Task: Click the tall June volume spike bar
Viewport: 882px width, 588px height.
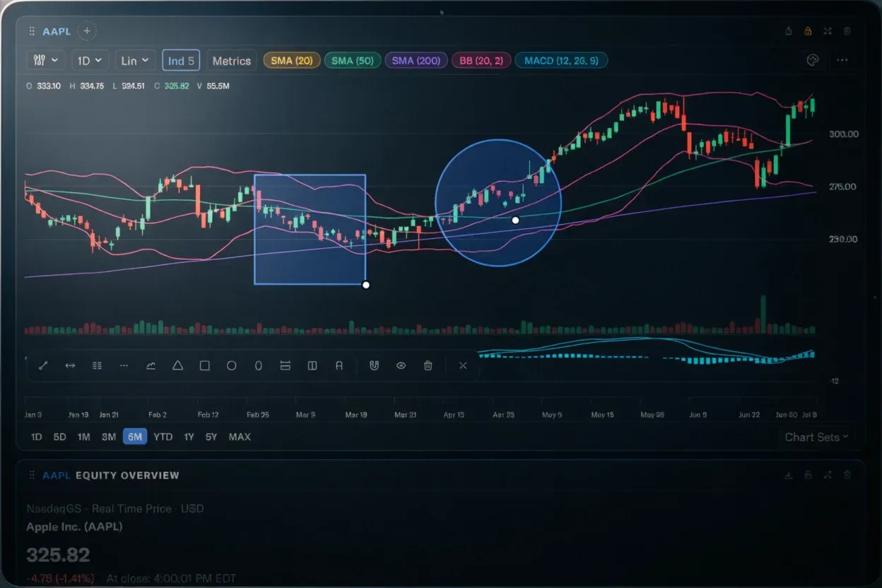Action: [x=763, y=314]
